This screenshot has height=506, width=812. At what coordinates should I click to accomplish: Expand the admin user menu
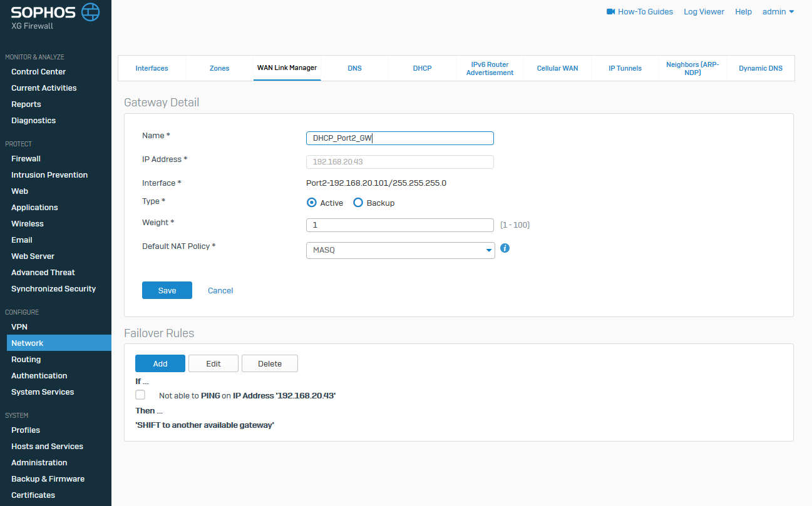click(778, 12)
